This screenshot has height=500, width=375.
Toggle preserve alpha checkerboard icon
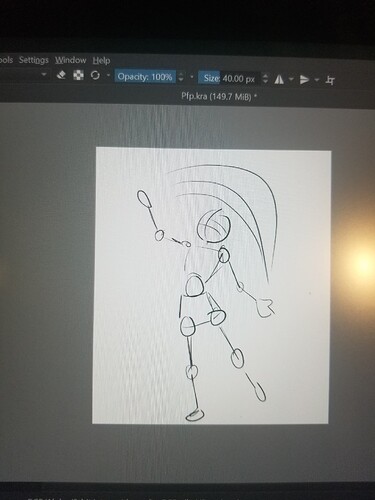pyautogui.click(x=78, y=75)
